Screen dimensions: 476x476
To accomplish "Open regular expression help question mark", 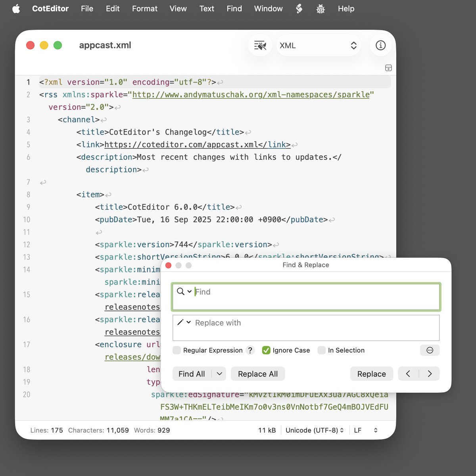I will pos(250,350).
